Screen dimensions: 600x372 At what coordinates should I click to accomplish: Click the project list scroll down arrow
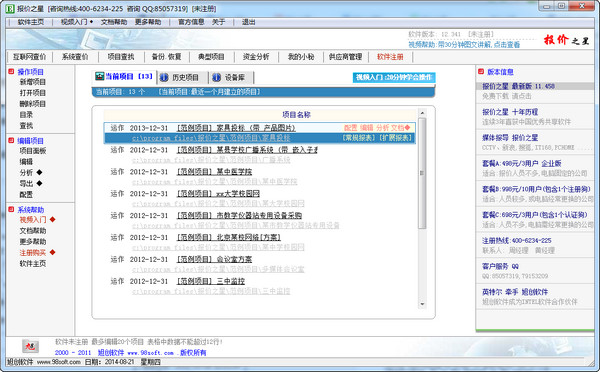[x=422, y=304]
